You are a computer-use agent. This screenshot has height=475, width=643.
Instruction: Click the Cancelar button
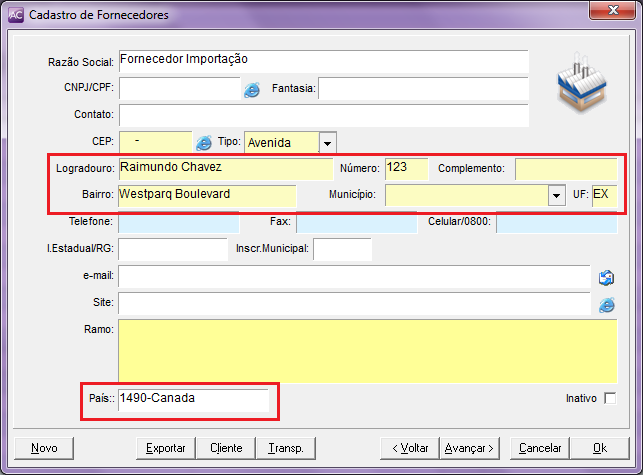540,448
